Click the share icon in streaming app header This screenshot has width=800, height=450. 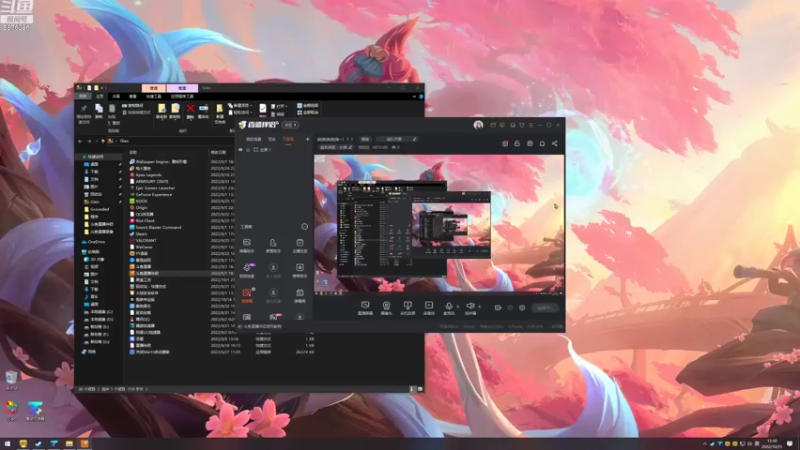[555, 143]
